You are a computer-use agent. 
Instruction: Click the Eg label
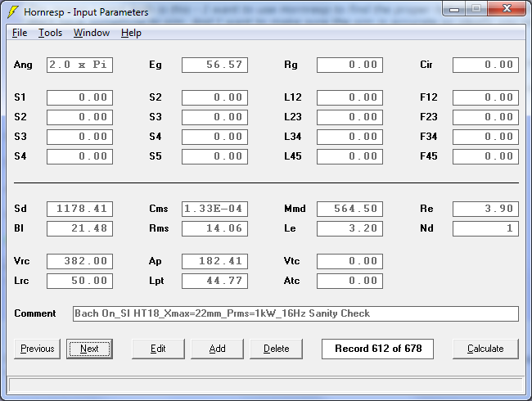point(156,65)
